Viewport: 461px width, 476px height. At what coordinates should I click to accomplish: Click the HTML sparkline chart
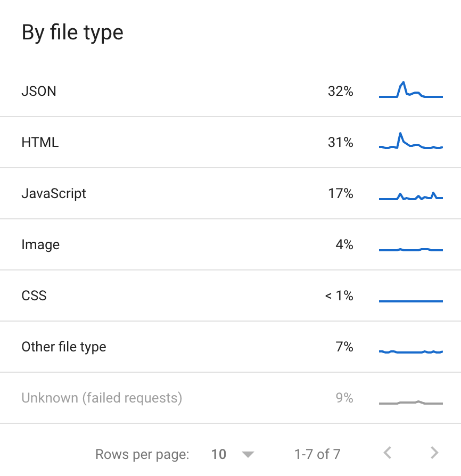(x=410, y=142)
